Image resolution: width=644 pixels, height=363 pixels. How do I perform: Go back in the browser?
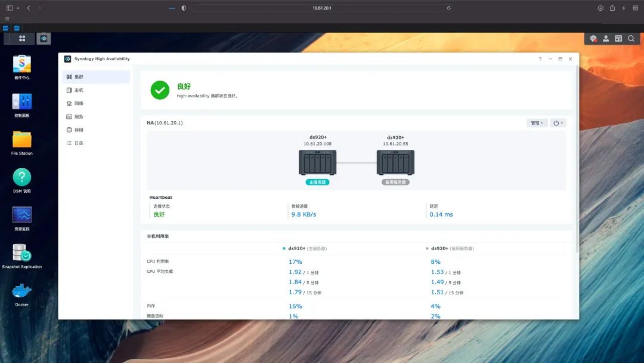coord(29,8)
